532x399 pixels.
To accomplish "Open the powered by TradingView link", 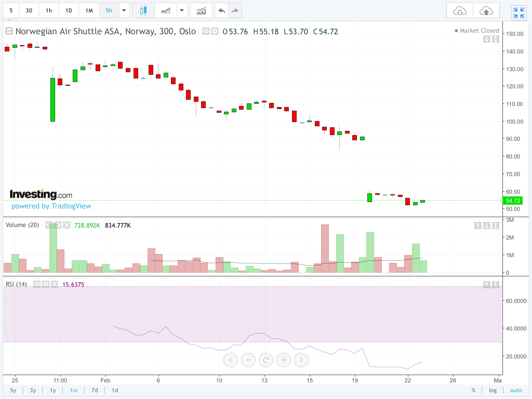I will point(51,206).
